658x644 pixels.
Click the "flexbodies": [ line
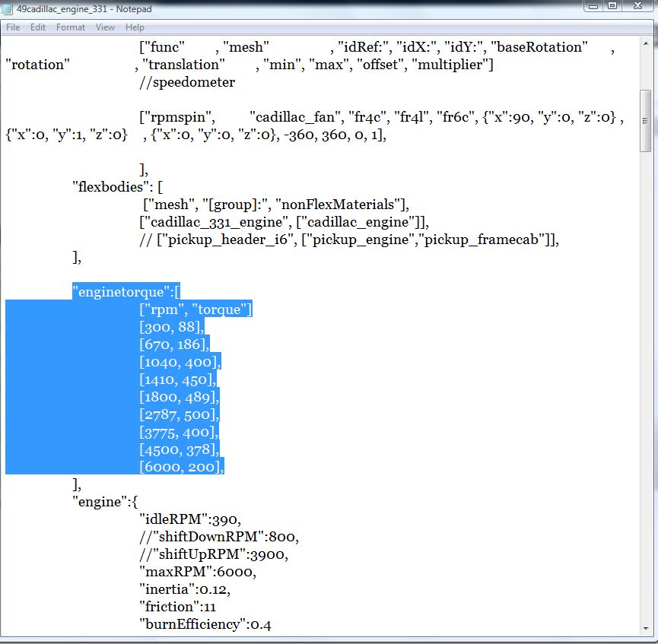pyautogui.click(x=117, y=187)
